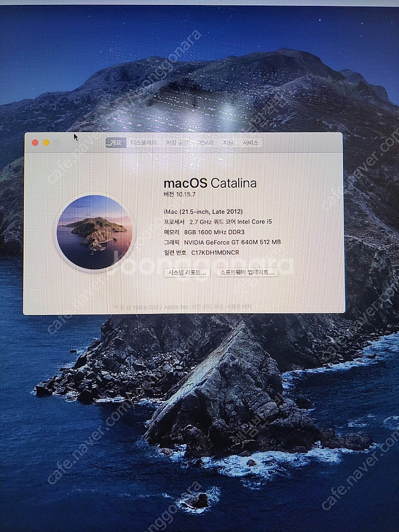Click the macOS Catalina island icon
Viewport: 399px width, 532px height.
pyautogui.click(x=95, y=232)
